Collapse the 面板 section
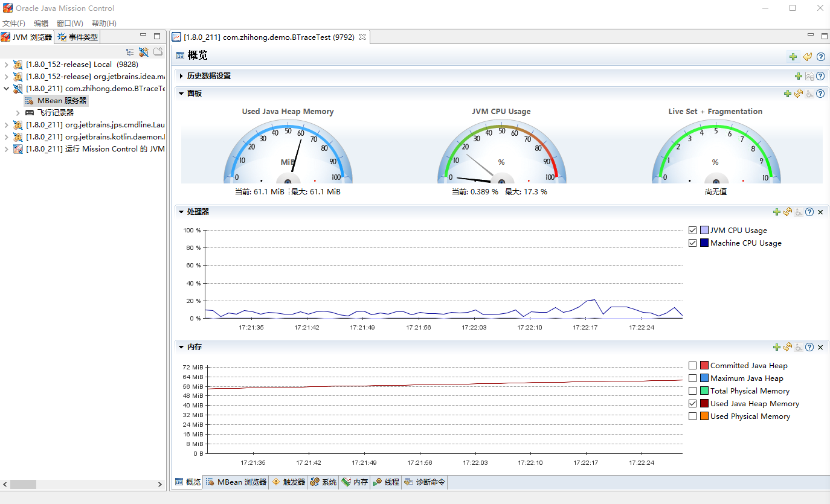Image resolution: width=830 pixels, height=504 pixels. click(x=181, y=94)
